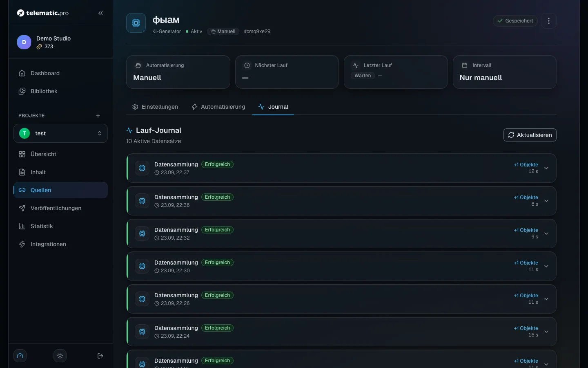Click the Nächster Lauf card
This screenshot has width=588, height=368.
287,72
